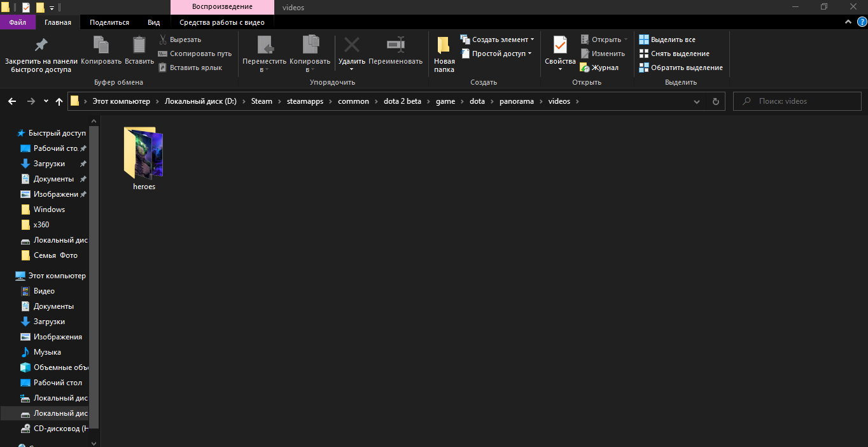Expand Свойства options arrow
868x447 pixels.
(560, 69)
